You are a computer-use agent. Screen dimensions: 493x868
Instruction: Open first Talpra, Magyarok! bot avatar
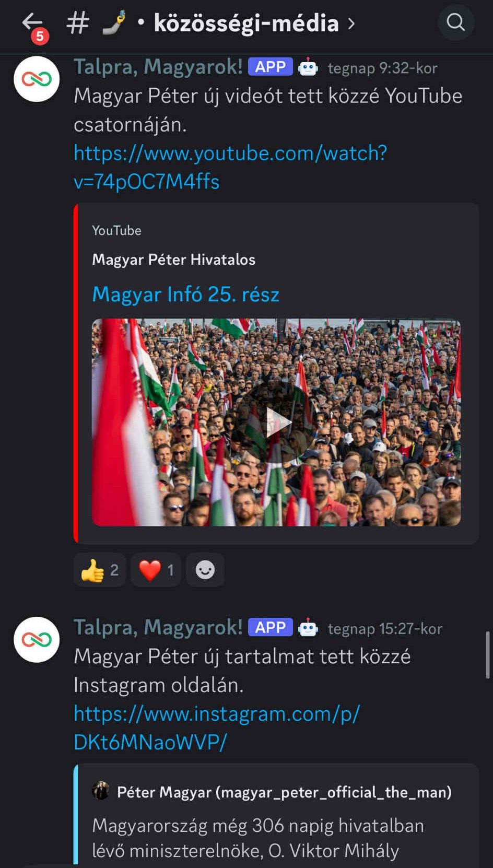click(x=37, y=79)
